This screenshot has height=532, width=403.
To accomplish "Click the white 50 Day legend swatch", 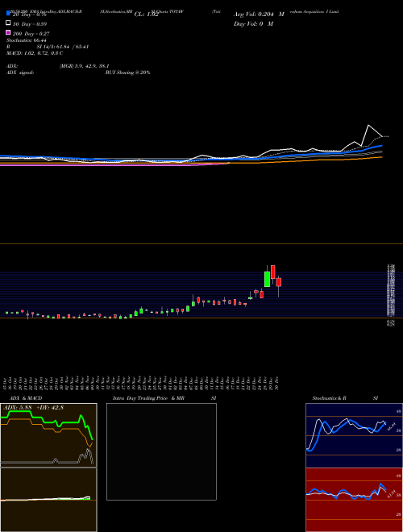I will click(9, 23).
